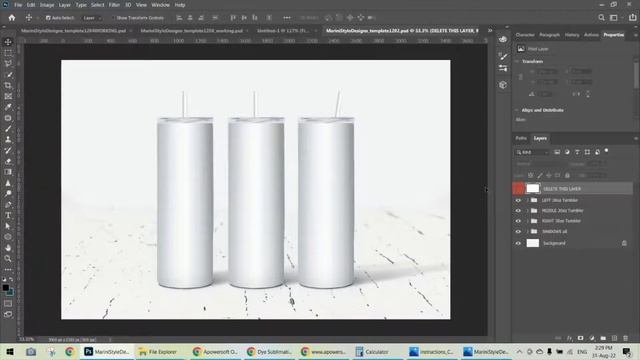Filter layers by pixel layer icon

pos(557,152)
